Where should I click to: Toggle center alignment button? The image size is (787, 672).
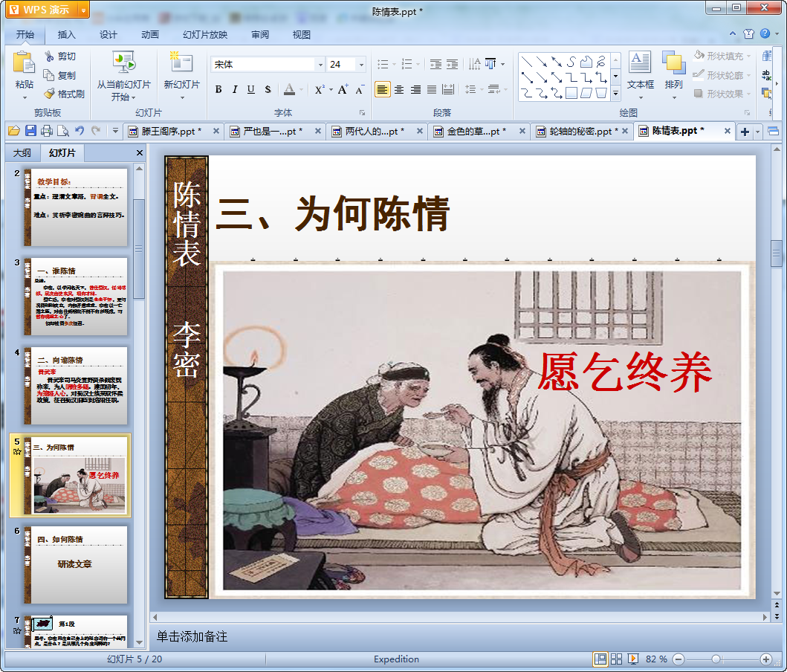[x=399, y=89]
